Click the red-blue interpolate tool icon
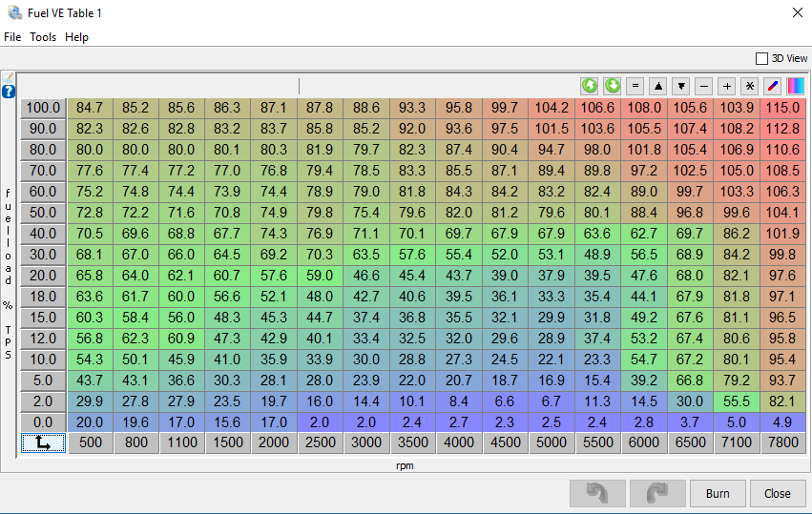Image resolution: width=812 pixels, height=514 pixels. [773, 86]
